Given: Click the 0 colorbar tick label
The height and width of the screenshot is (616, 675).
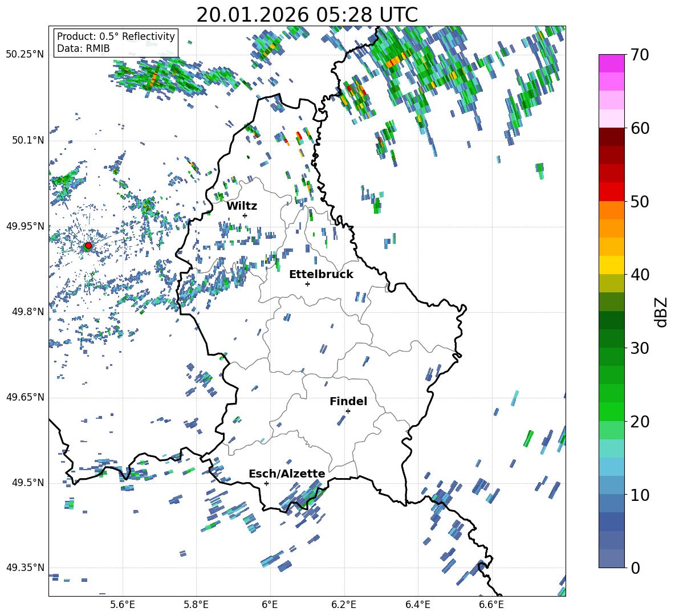Looking at the screenshot, I should click(x=635, y=568).
